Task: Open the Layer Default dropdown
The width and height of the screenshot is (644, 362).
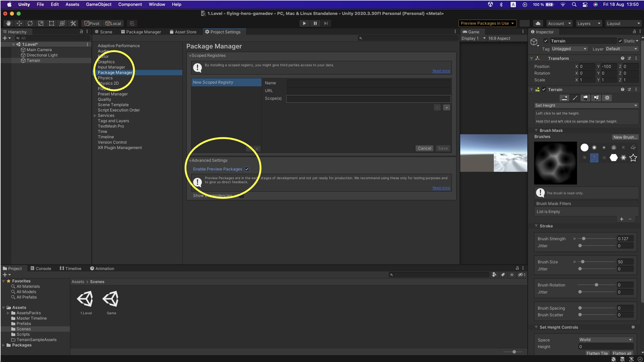Action: pyautogui.click(x=622, y=49)
